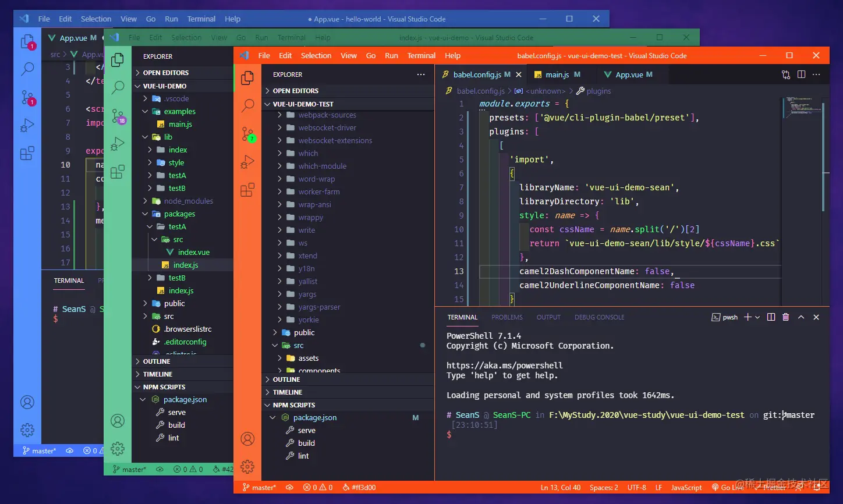Run lint script in green window NPM SCRIPTS
Screen dimensions: 843x504
tap(183, 438)
